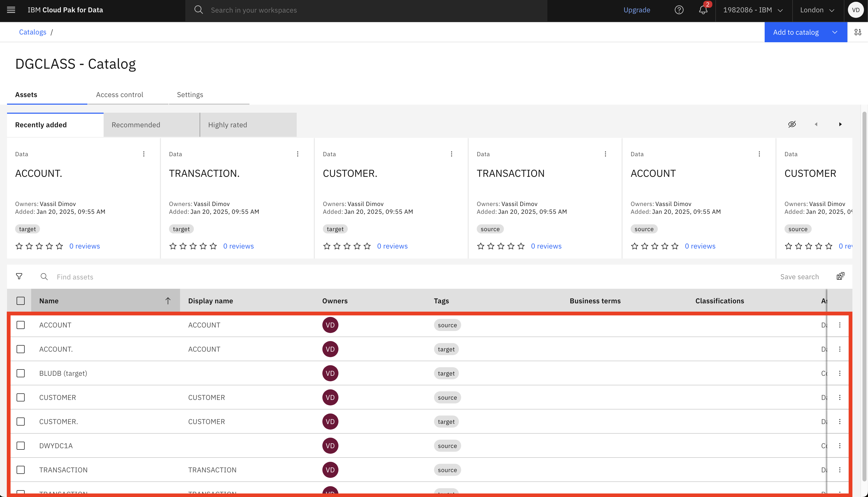The image size is (868, 497).
Task: Click the notifications bell showing 2 alerts
Action: tap(703, 10)
